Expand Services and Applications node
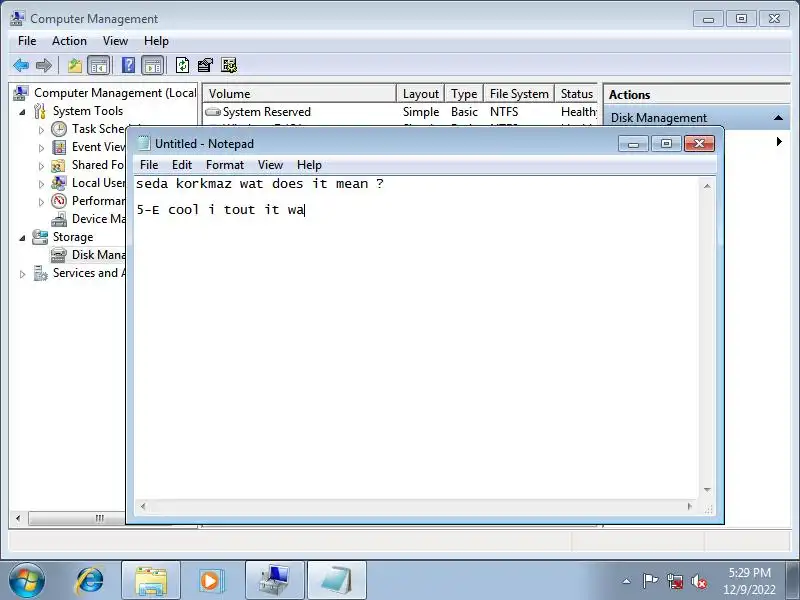 pyautogui.click(x=22, y=274)
